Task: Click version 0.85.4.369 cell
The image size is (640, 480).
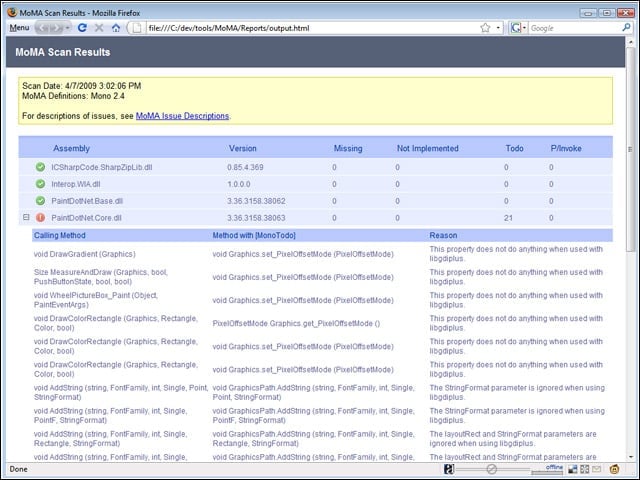Action: coord(245,167)
